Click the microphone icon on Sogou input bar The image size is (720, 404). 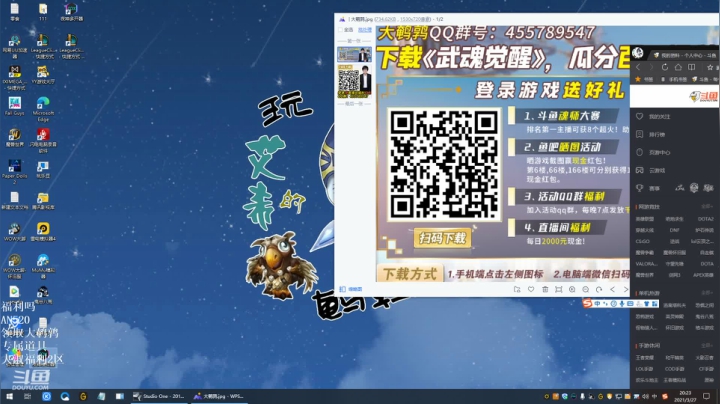coord(622,304)
